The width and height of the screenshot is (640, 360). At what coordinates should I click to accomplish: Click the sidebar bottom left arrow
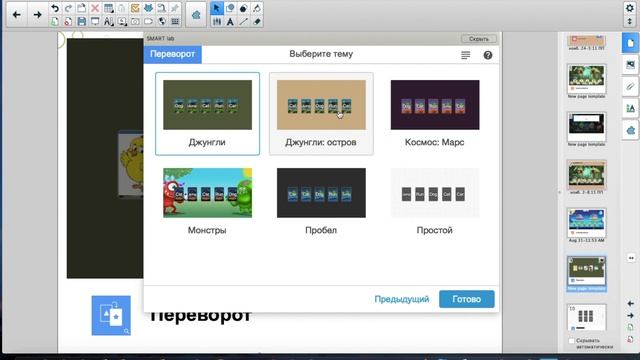click(631, 304)
